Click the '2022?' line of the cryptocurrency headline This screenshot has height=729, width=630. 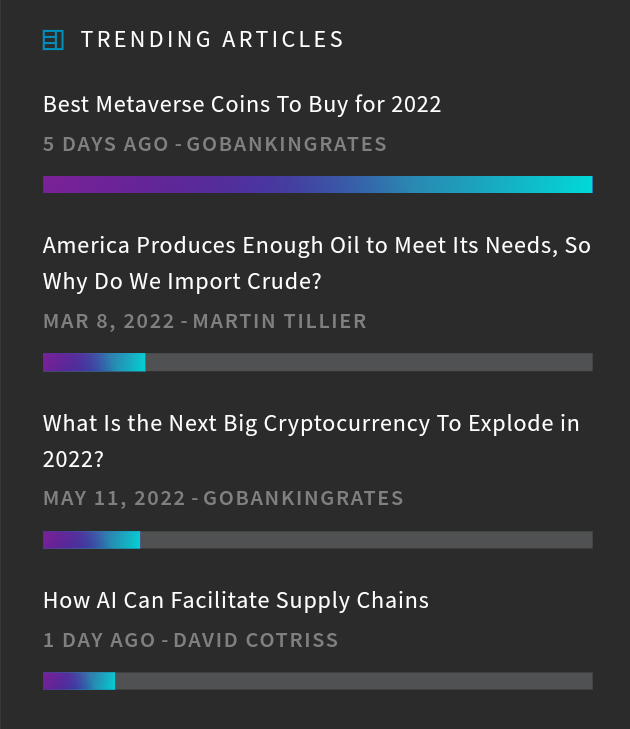(73, 460)
